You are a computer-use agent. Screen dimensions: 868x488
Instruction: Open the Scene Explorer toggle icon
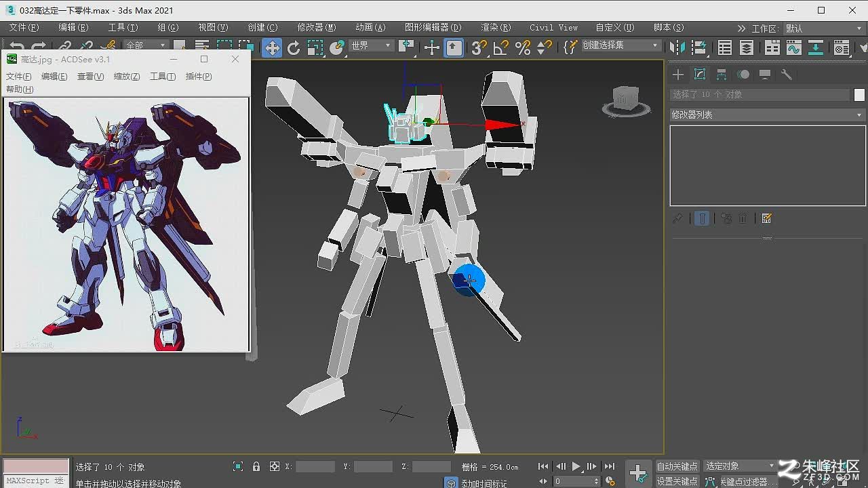(725, 47)
